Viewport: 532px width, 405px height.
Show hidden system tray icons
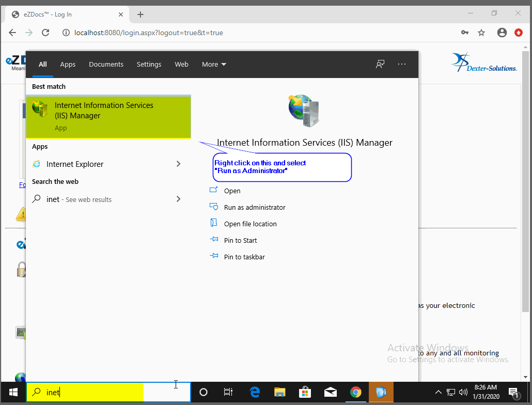pos(439,393)
